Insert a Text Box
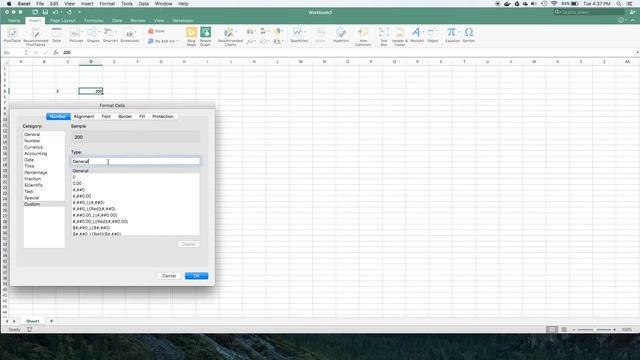640x360 pixels. pos(384,36)
